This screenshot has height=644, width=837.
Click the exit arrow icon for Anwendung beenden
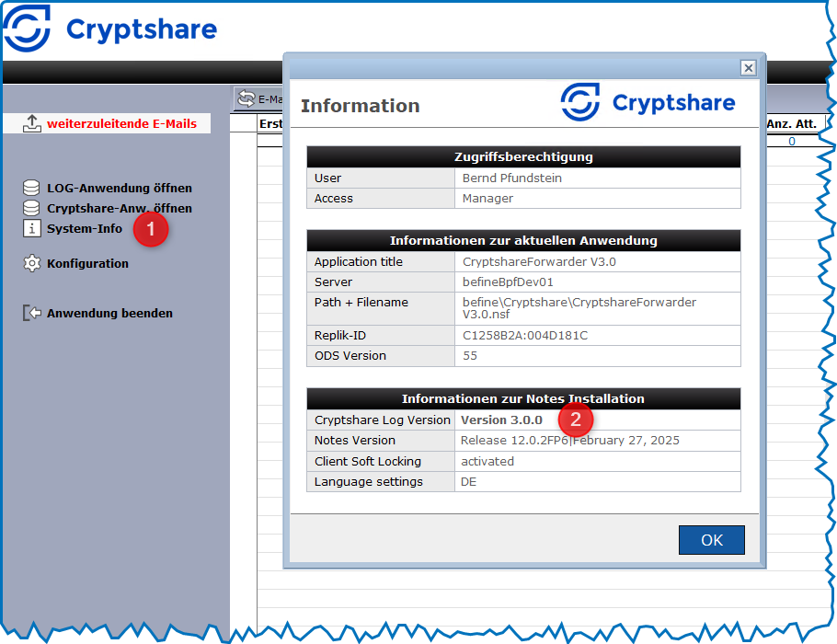(x=31, y=313)
